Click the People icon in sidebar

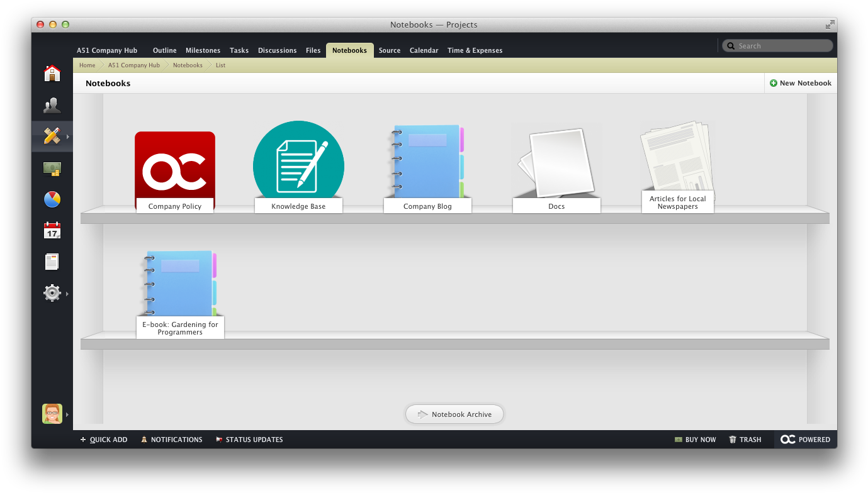click(52, 106)
